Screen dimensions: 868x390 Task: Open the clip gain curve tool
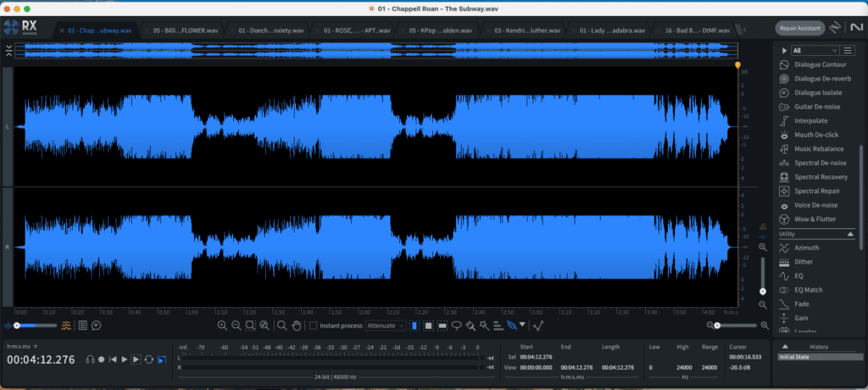click(x=538, y=326)
